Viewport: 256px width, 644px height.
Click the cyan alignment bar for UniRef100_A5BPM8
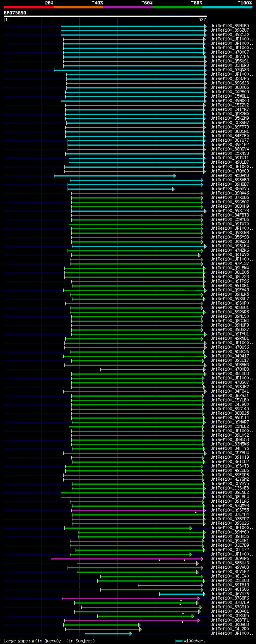[x=114, y=175]
